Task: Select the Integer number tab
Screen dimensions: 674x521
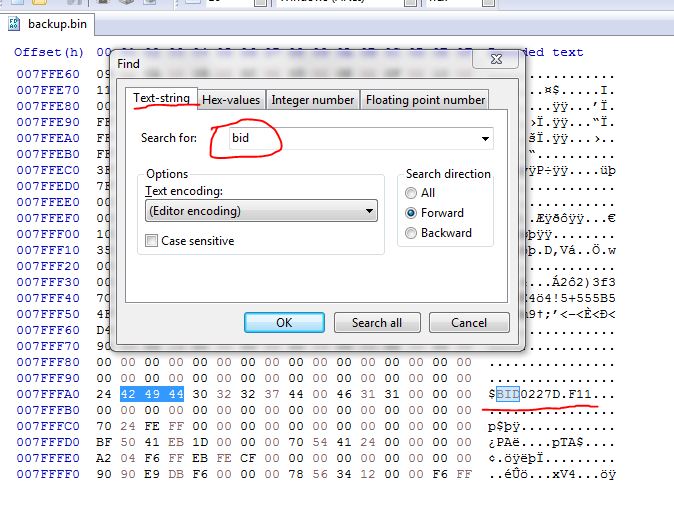Action: click(312, 100)
